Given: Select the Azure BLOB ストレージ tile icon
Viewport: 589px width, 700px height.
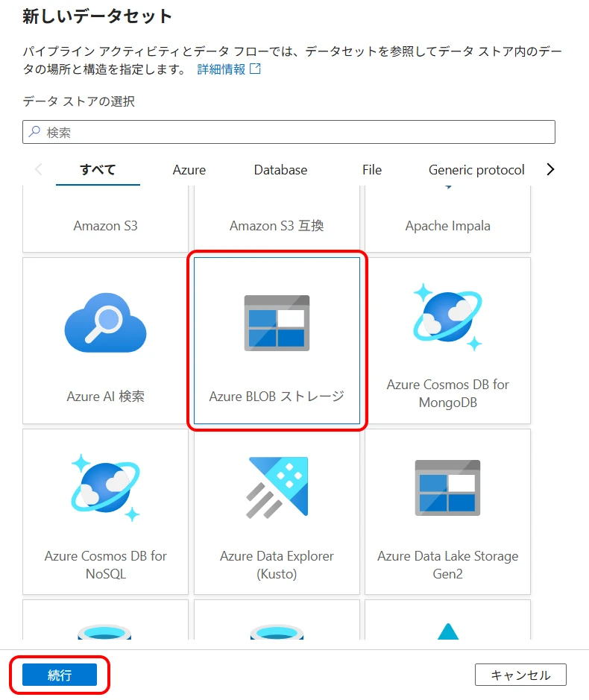Looking at the screenshot, I should (x=277, y=323).
